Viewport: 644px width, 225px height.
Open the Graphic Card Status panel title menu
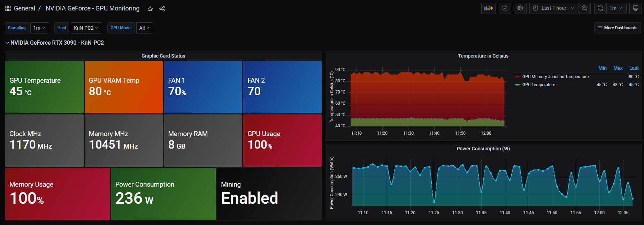pyautogui.click(x=163, y=56)
